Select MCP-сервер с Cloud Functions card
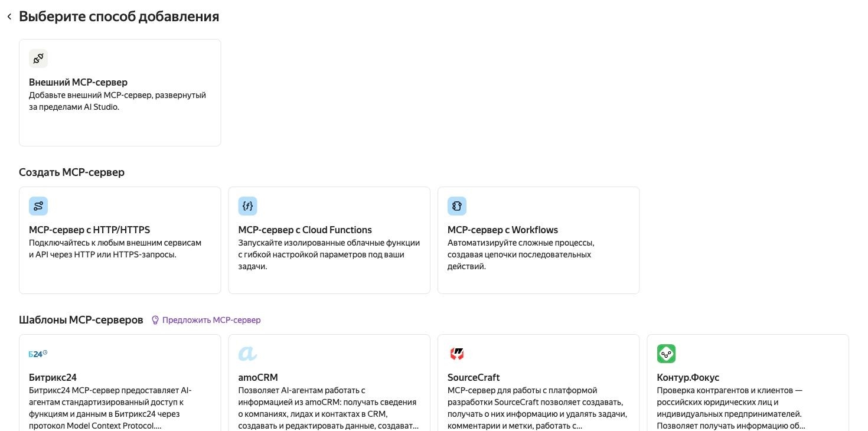Image resolution: width=868 pixels, height=431 pixels. point(329,240)
